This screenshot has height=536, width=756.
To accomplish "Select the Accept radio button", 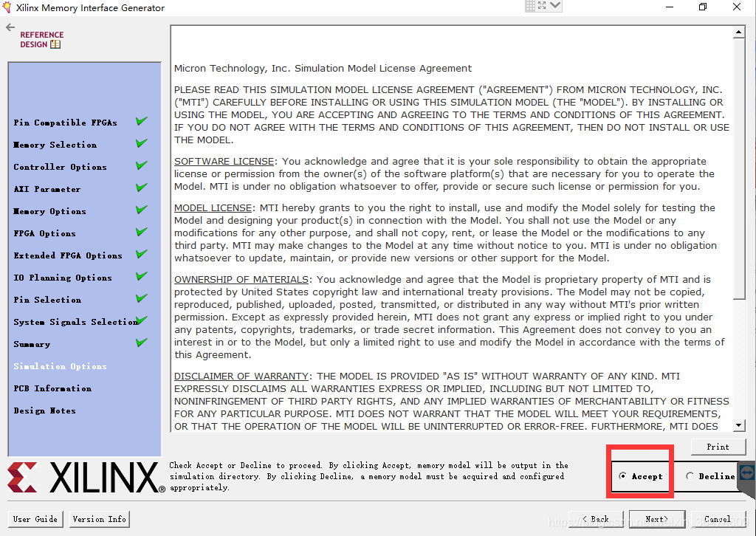I will 622,476.
